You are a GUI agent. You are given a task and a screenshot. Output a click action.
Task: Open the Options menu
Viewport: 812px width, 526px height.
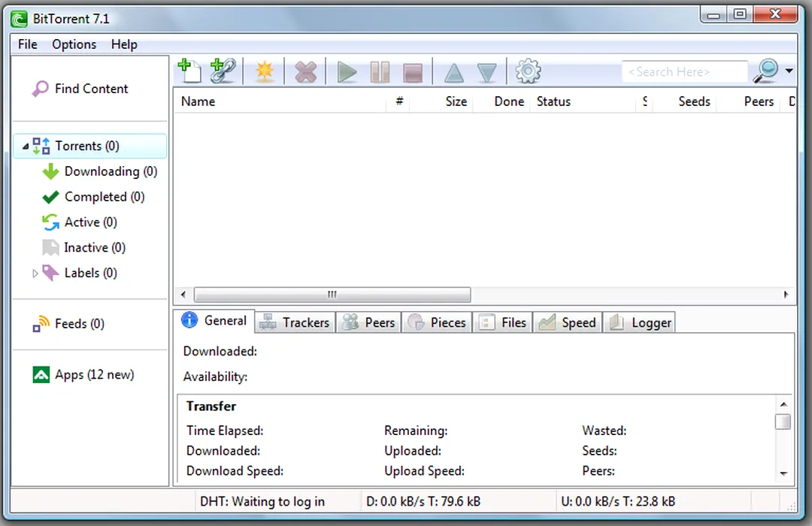coord(74,44)
